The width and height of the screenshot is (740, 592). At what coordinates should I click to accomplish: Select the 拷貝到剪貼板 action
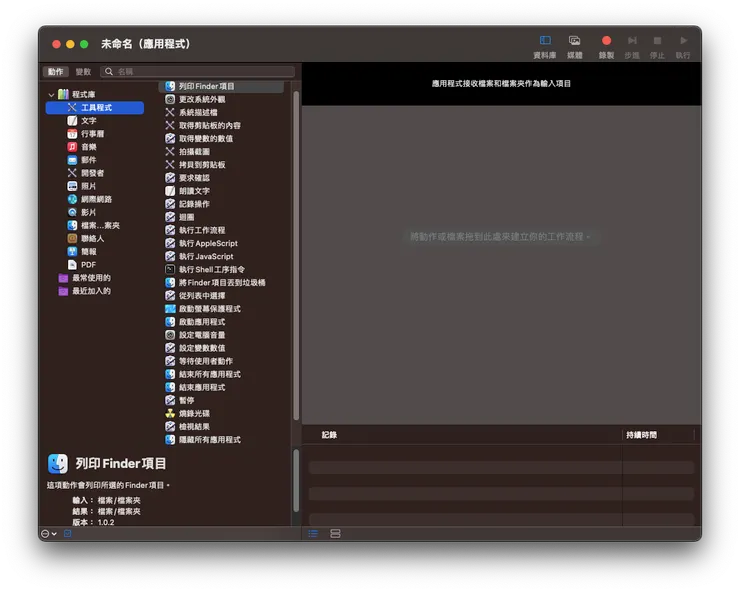click(195, 165)
